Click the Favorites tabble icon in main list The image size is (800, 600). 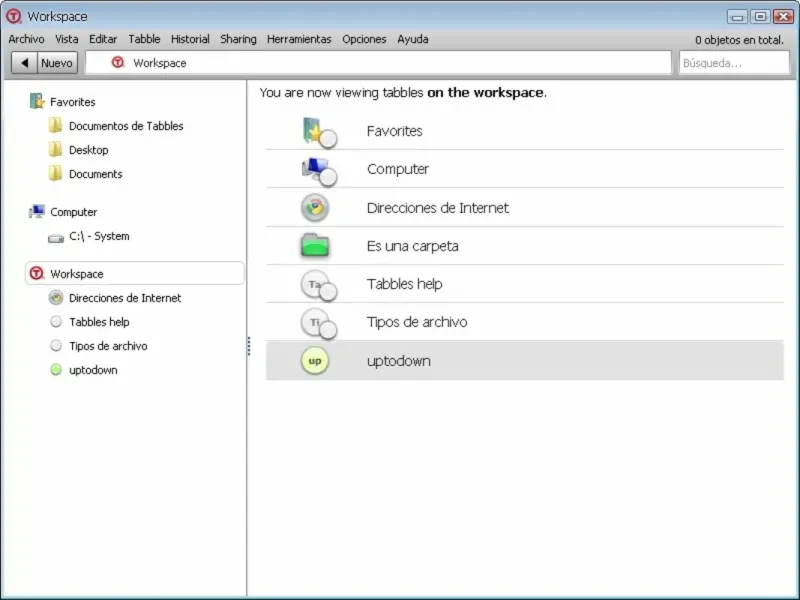pyautogui.click(x=319, y=132)
